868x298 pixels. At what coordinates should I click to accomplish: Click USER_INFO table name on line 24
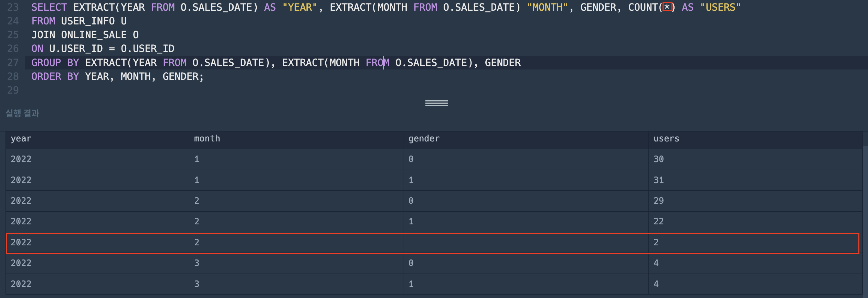pos(88,21)
